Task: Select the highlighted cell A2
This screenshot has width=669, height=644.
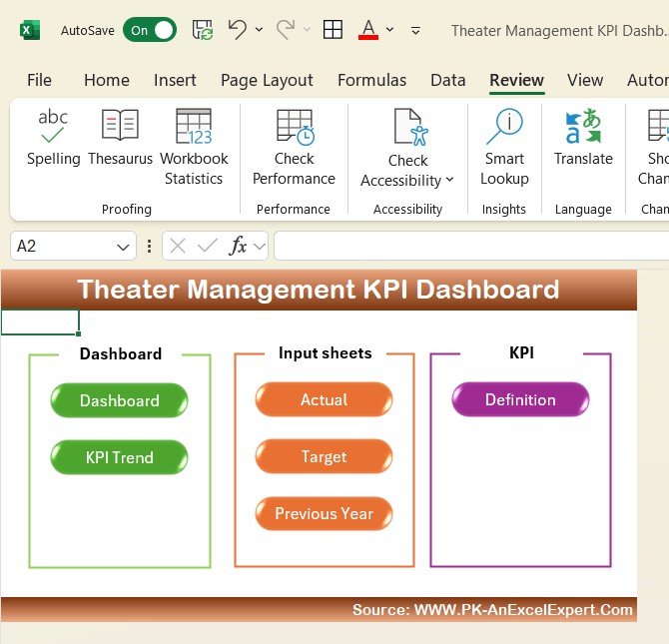Action: pyautogui.click(x=40, y=322)
